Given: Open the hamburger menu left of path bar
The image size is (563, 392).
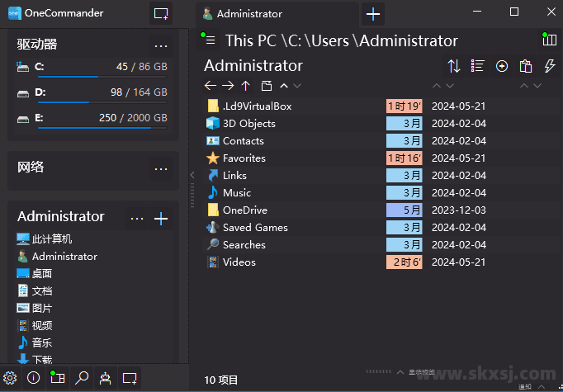Looking at the screenshot, I should tap(211, 40).
